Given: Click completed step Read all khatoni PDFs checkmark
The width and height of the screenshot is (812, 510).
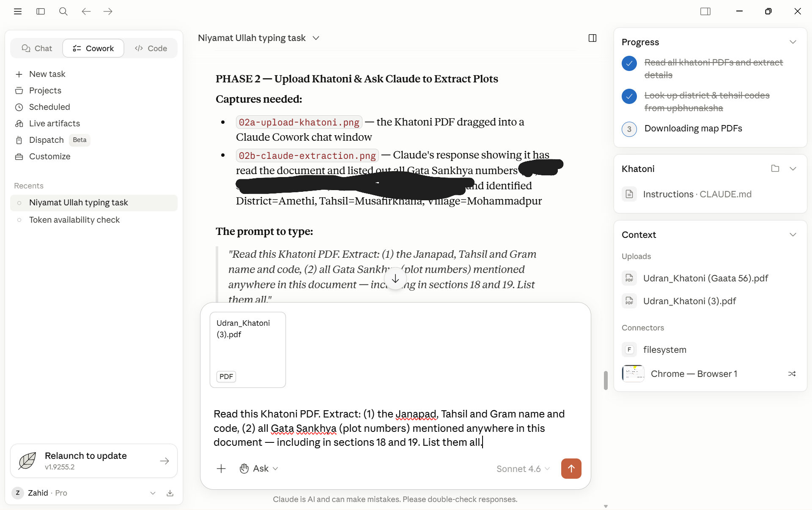Looking at the screenshot, I should pyautogui.click(x=629, y=63).
